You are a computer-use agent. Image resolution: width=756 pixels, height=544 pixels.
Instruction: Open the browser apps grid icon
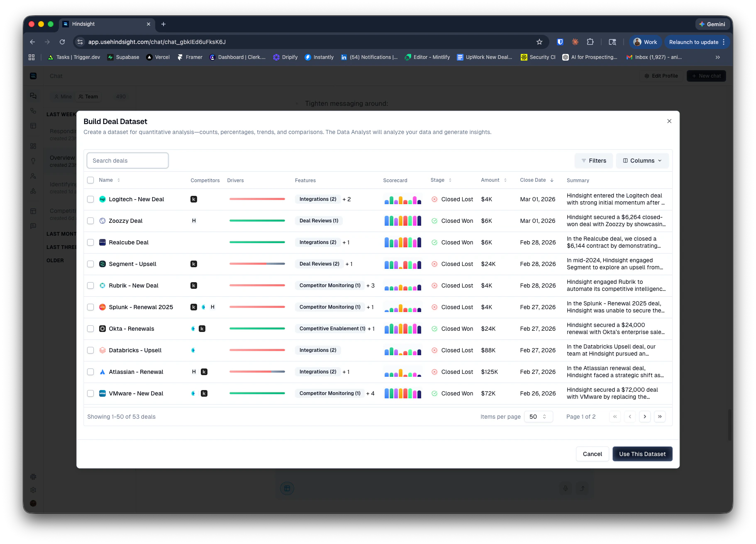32,57
